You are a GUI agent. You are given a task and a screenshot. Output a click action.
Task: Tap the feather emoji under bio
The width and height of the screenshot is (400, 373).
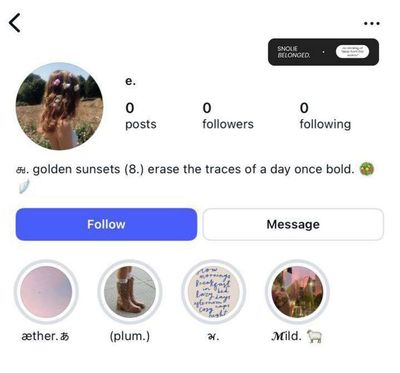coord(24,187)
